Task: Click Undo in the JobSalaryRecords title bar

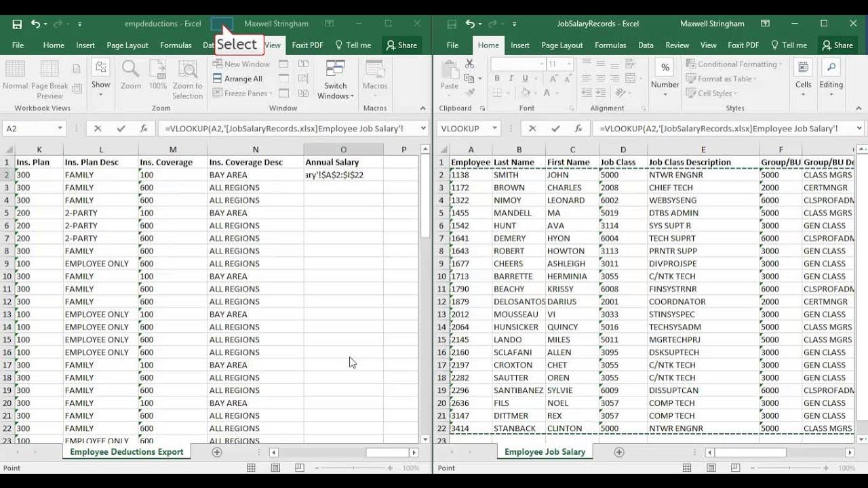Action: coord(469,24)
